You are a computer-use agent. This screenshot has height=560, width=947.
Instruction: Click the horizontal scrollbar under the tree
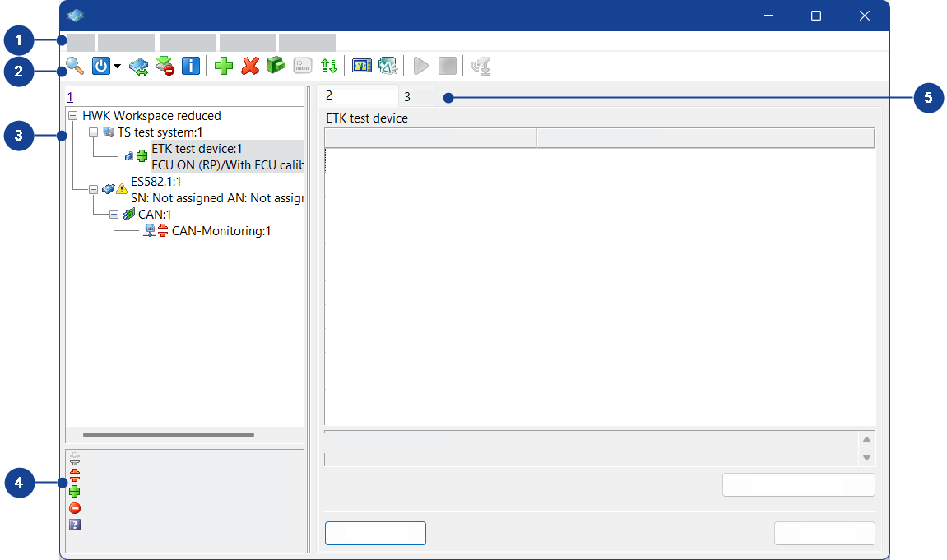pos(169,434)
